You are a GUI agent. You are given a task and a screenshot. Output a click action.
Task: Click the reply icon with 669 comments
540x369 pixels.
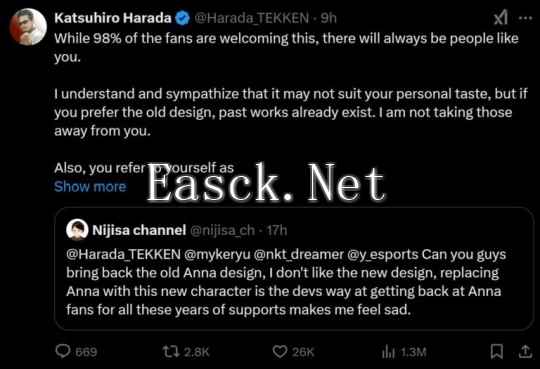[63, 351]
